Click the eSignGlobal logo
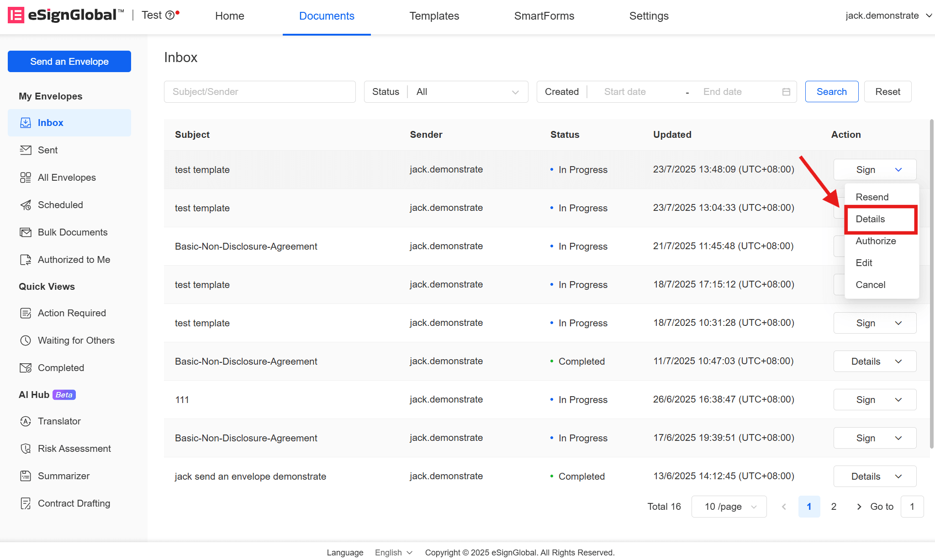The image size is (935, 560). [x=66, y=15]
